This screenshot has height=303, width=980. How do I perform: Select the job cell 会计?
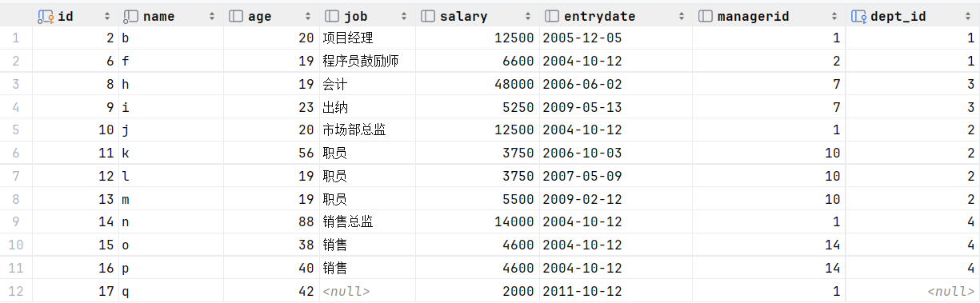coord(367,84)
